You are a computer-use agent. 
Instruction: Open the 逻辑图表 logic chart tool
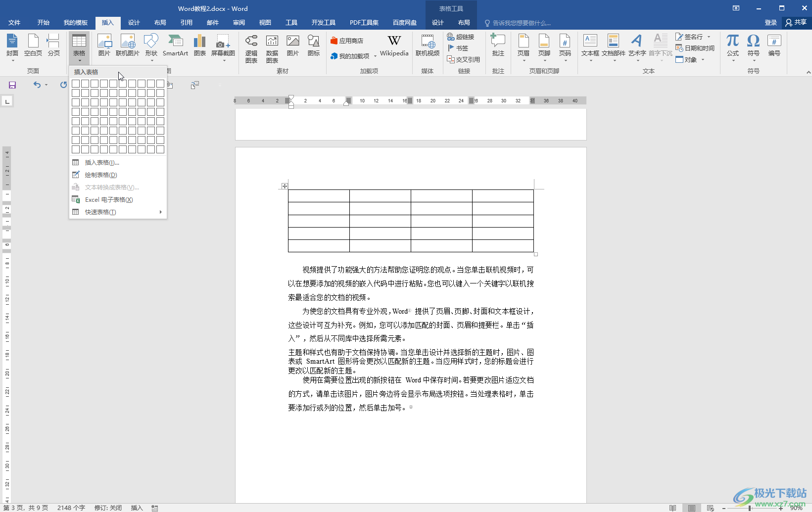pos(251,48)
